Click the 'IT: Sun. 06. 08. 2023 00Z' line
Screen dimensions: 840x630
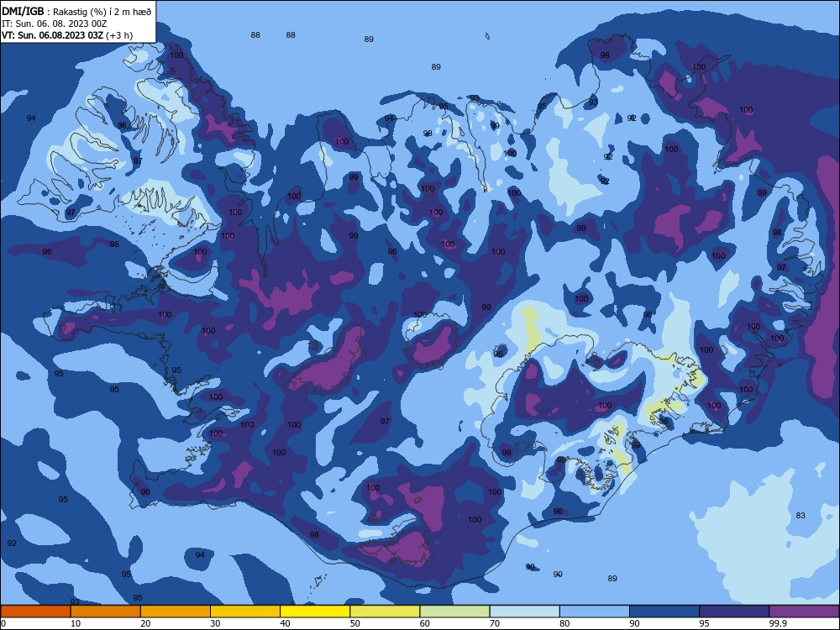click(54, 24)
